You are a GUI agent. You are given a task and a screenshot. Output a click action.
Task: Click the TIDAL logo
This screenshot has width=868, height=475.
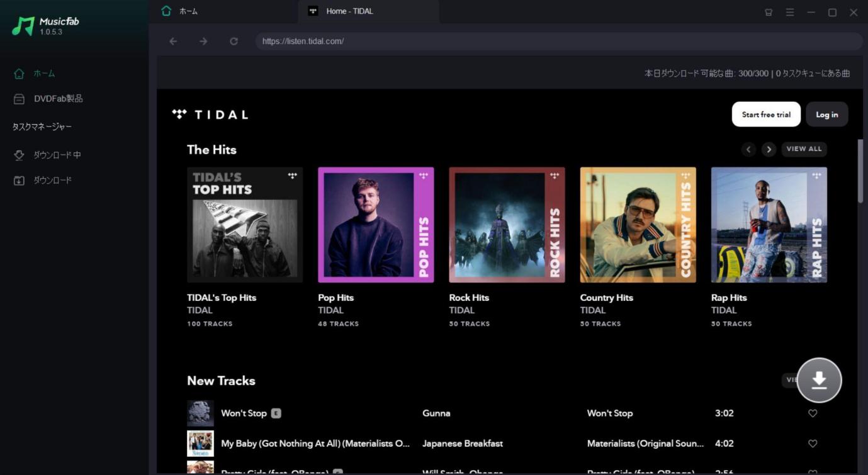(210, 115)
